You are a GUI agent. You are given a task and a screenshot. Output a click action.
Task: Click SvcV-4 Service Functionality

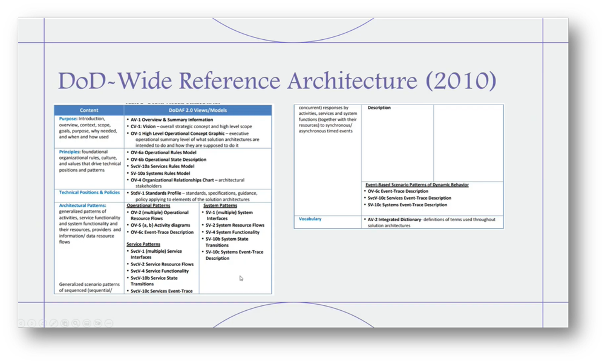[x=159, y=271]
